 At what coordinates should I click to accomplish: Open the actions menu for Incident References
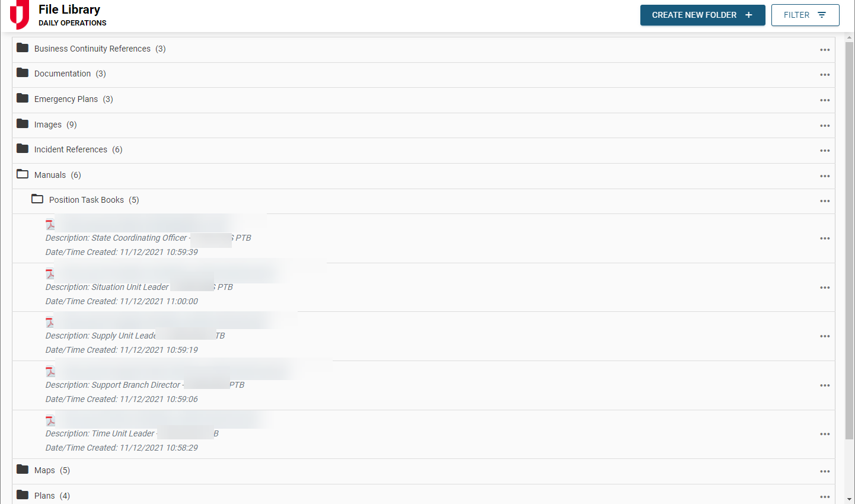coord(825,151)
